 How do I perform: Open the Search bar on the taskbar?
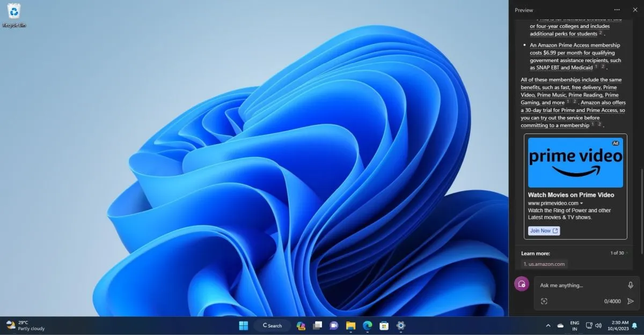(272, 325)
